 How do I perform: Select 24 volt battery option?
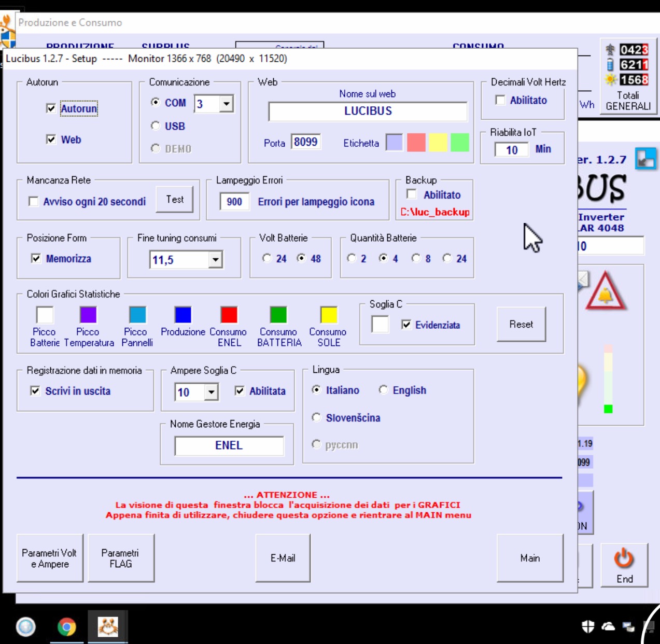point(267,258)
